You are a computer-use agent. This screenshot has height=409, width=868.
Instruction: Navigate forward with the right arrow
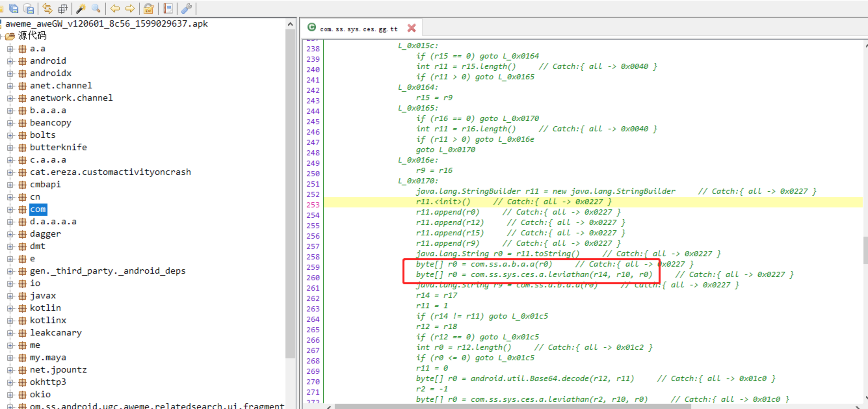(x=130, y=8)
